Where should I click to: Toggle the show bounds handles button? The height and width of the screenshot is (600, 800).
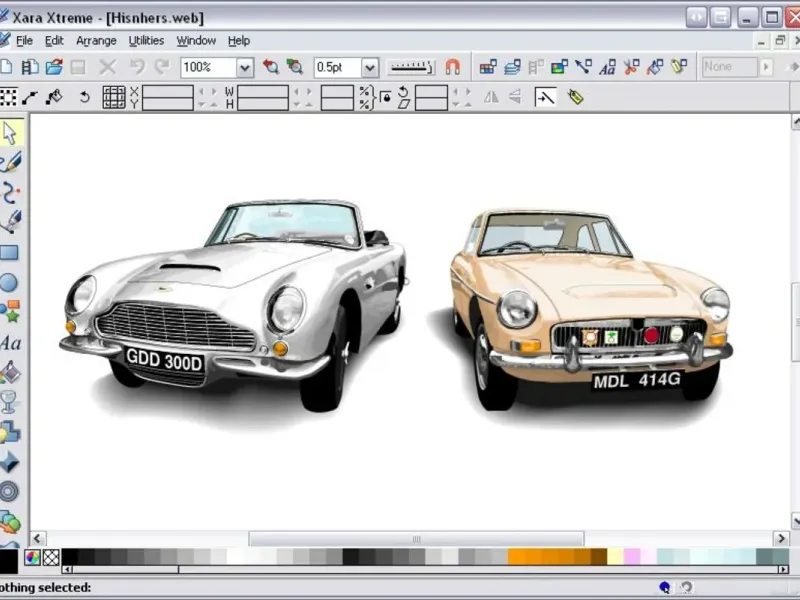(x=9, y=97)
